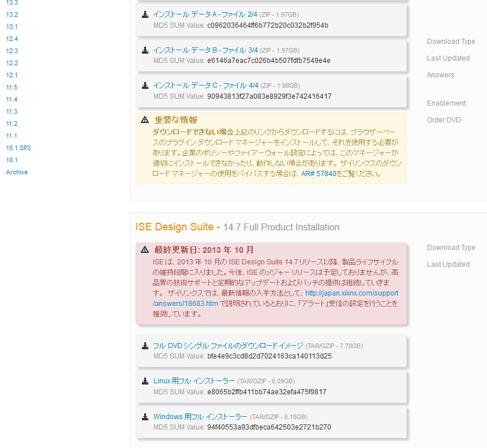The height and width of the screenshot is (448, 487).
Task: Click Last Updated beside the 最終更新日 notice
Action: pos(448,264)
